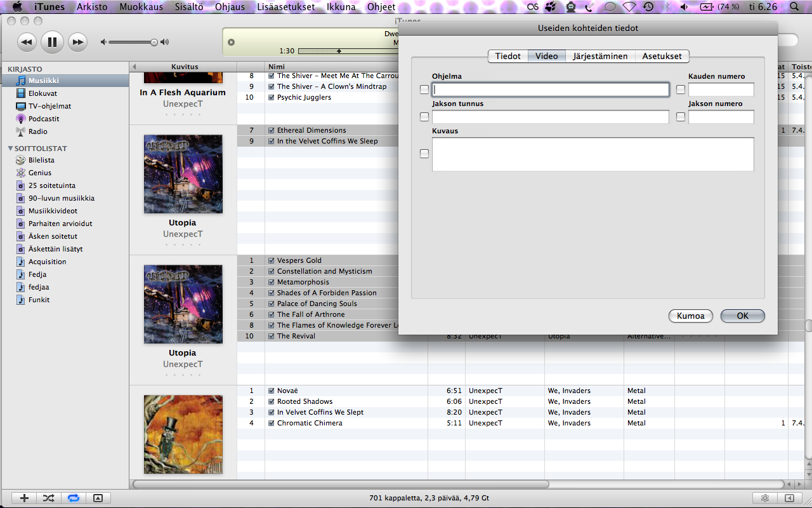Enable the Jakson tunnus checkbox
This screenshot has width=812, height=508.
[x=424, y=117]
